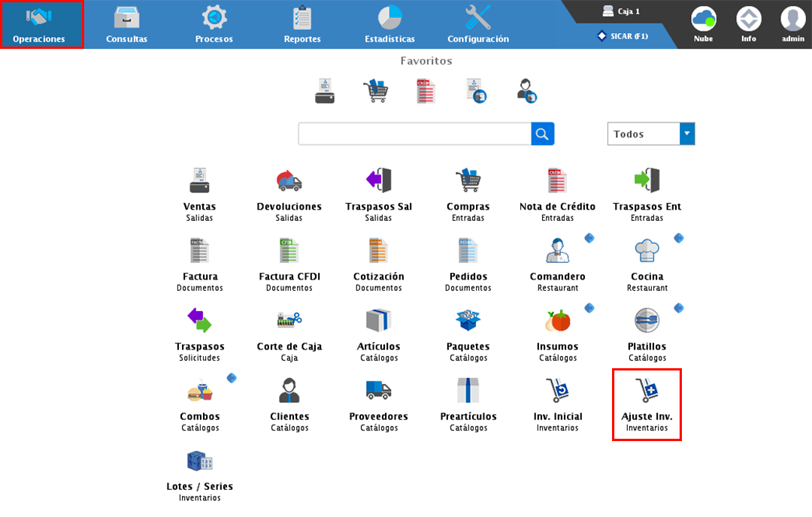Launch the Compras shopping cart module

click(x=468, y=181)
